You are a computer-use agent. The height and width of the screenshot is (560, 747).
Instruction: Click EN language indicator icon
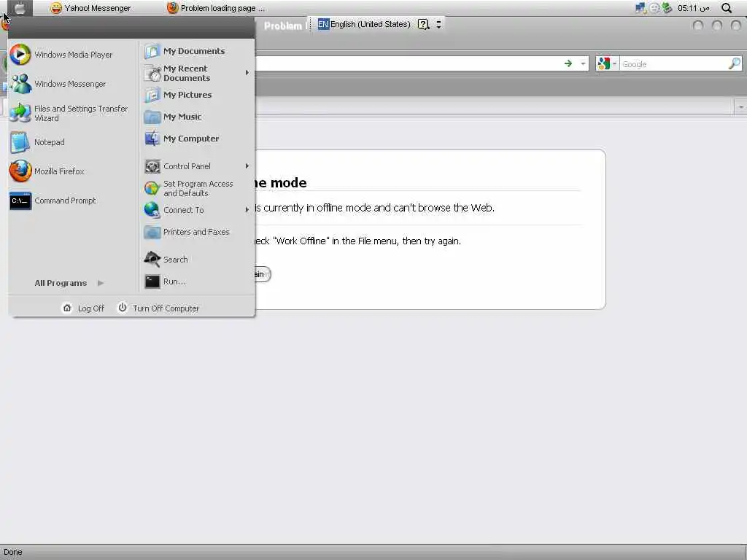point(323,24)
